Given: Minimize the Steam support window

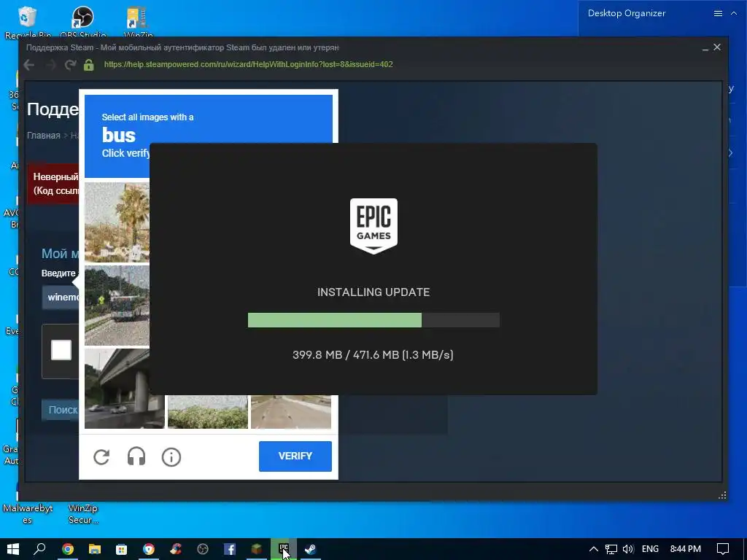Looking at the screenshot, I should coord(705,47).
